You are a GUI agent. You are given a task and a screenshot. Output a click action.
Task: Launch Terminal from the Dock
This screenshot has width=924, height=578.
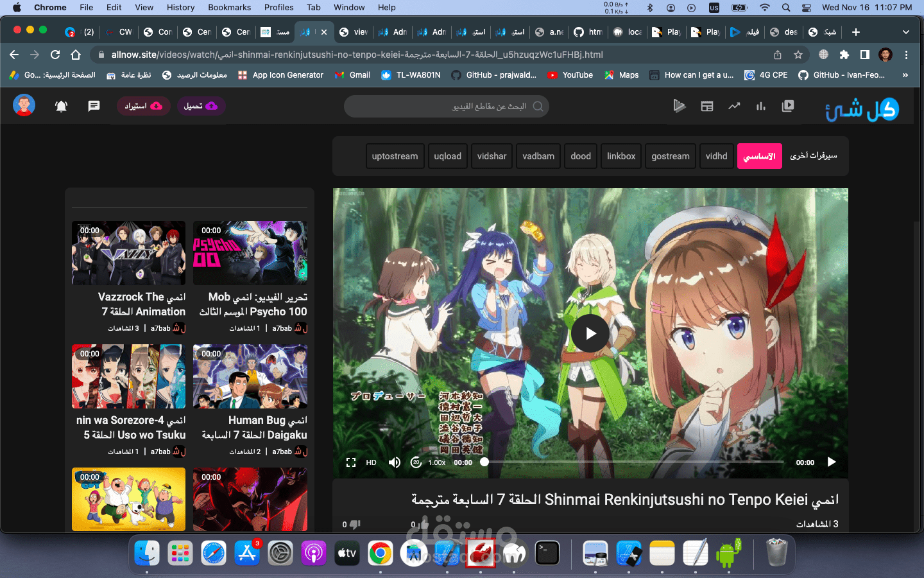point(547,553)
